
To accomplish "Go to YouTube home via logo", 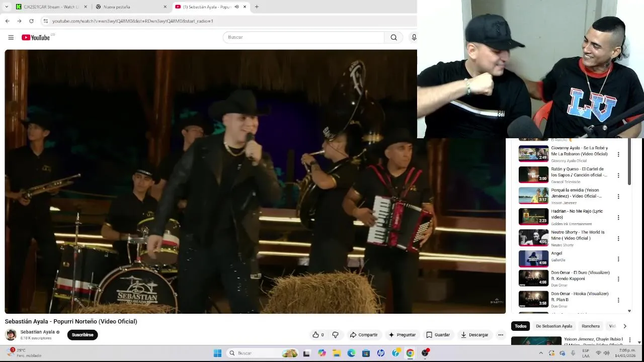I will point(36,37).
